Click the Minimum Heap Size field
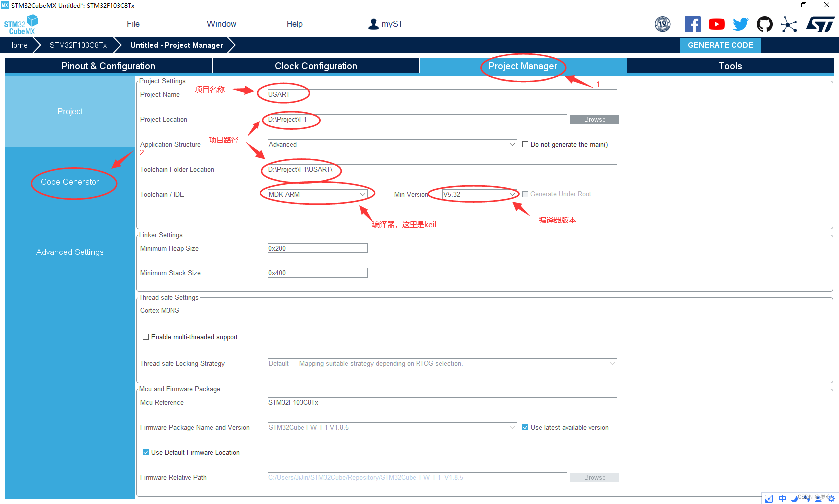Image resolution: width=839 pixels, height=504 pixels. [317, 248]
